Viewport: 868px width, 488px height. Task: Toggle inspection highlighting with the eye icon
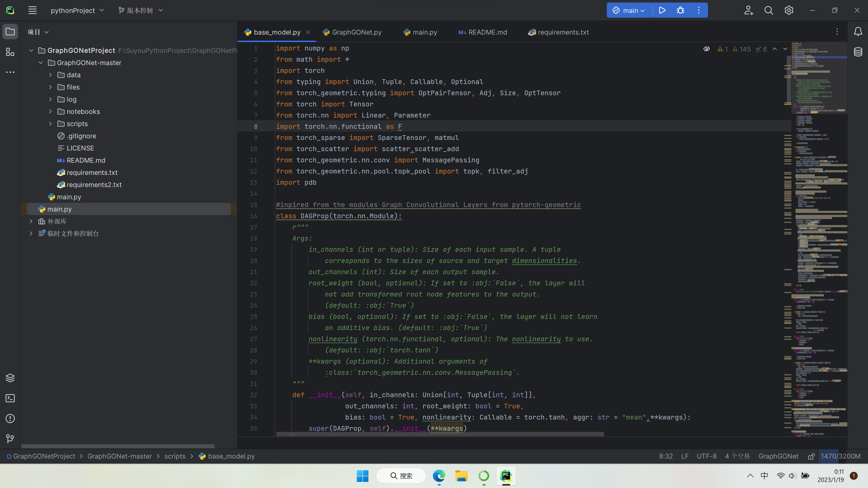coord(706,49)
